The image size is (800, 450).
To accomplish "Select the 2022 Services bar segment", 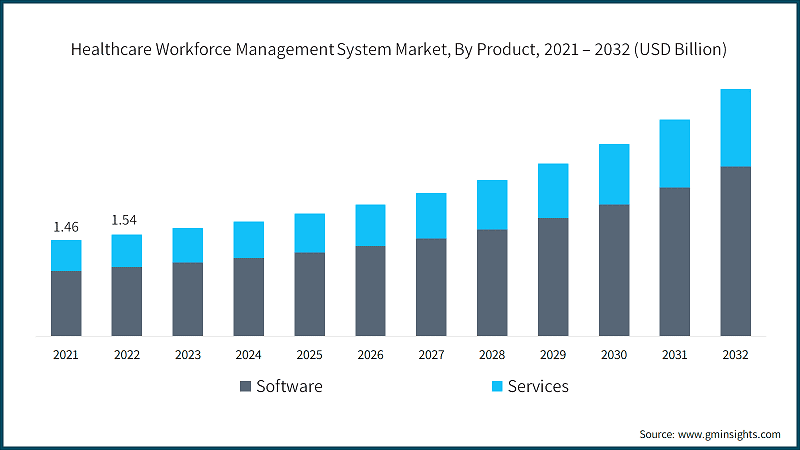I will tap(127, 251).
